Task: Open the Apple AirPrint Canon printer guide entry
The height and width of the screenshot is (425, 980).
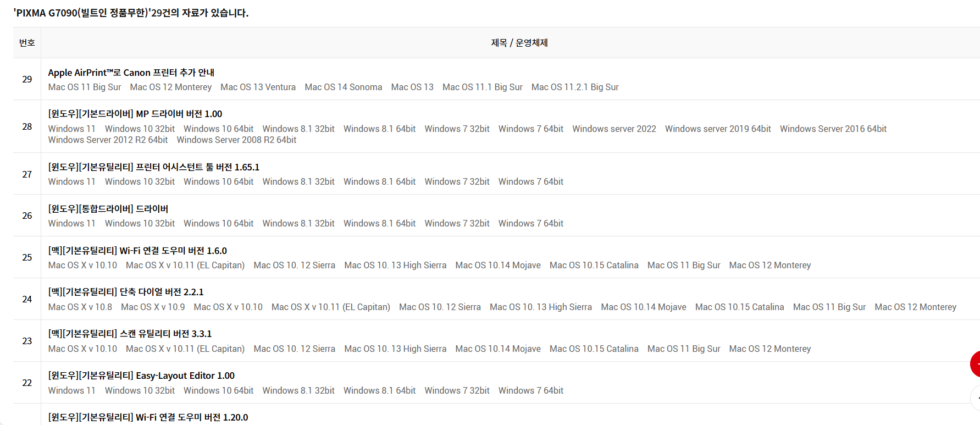Action: (x=131, y=73)
